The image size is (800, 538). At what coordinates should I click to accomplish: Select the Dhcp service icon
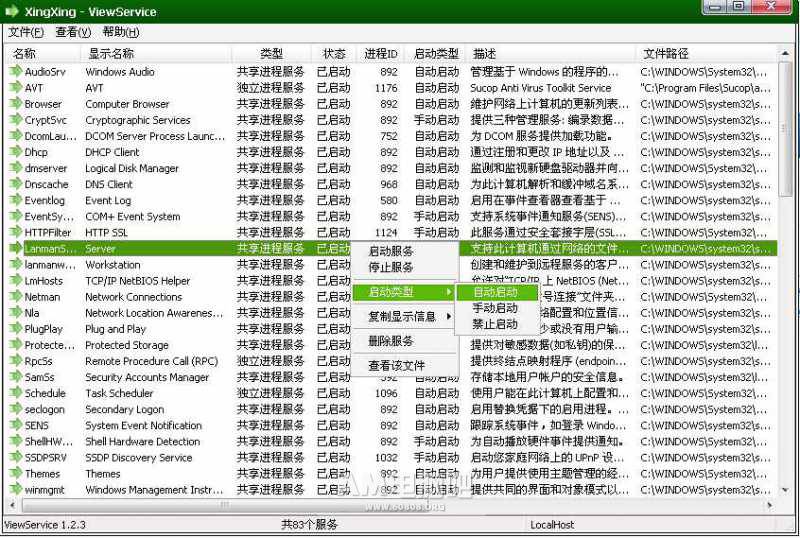16,152
